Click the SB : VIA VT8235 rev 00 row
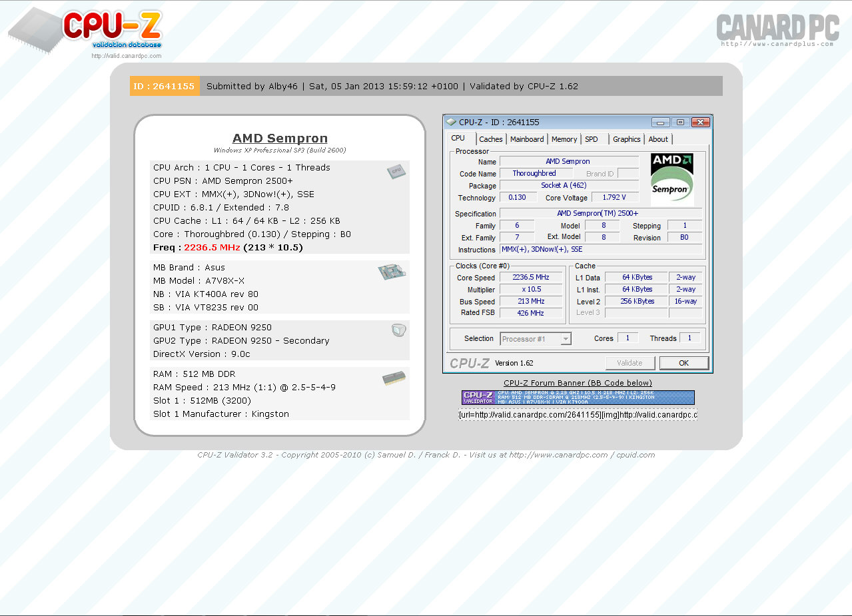Screen dimensions: 852x616 [280, 307]
